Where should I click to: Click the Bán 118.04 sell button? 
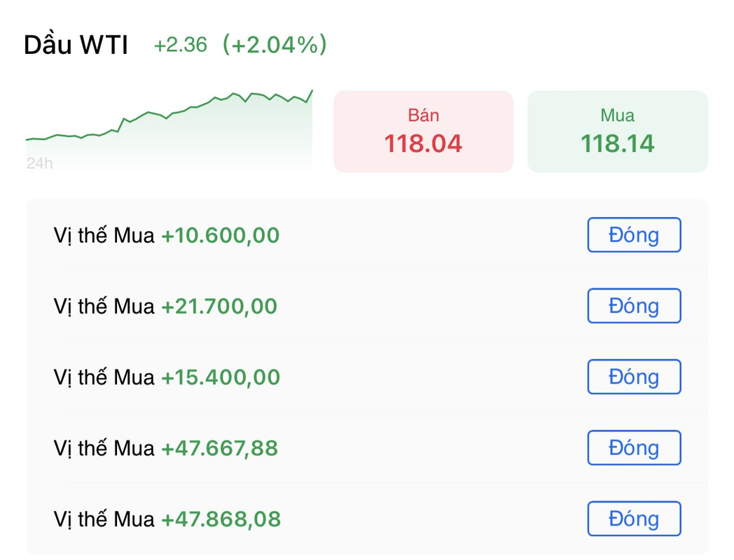point(423,132)
